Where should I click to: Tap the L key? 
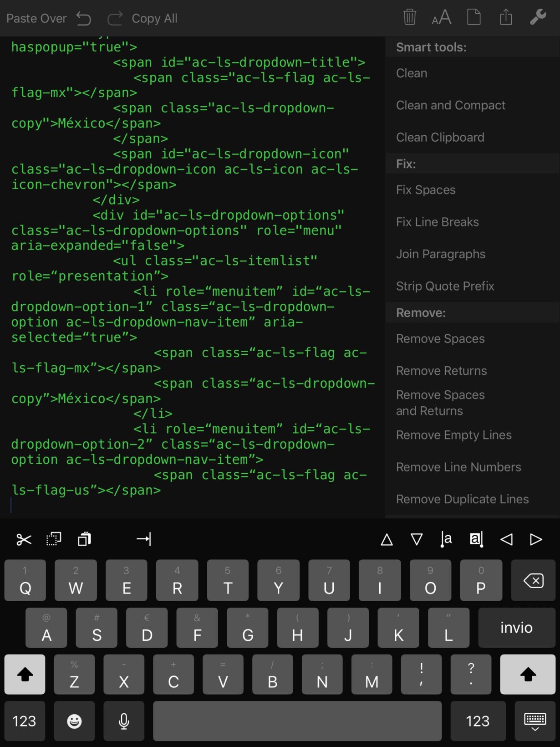[x=448, y=627]
